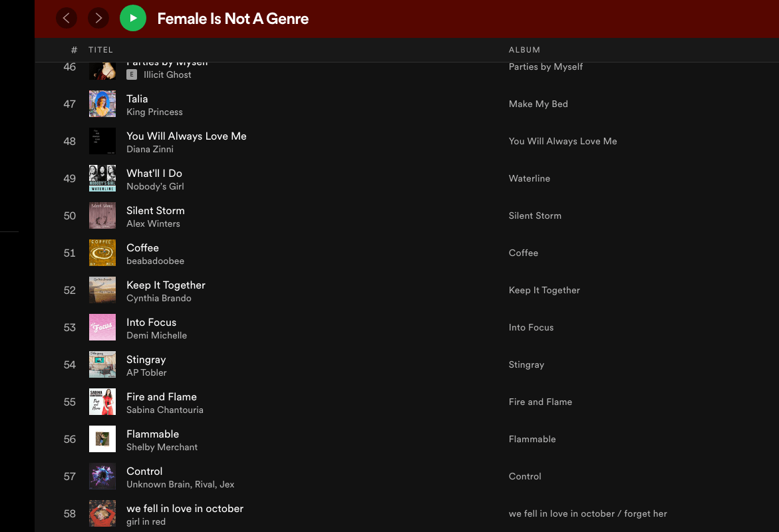The width and height of the screenshot is (779, 532).
Task: Click the Control track artwork
Action: coord(102,476)
